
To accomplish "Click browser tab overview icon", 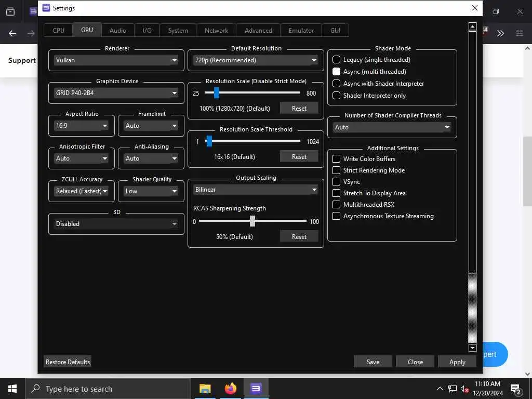I will click(x=10, y=11).
